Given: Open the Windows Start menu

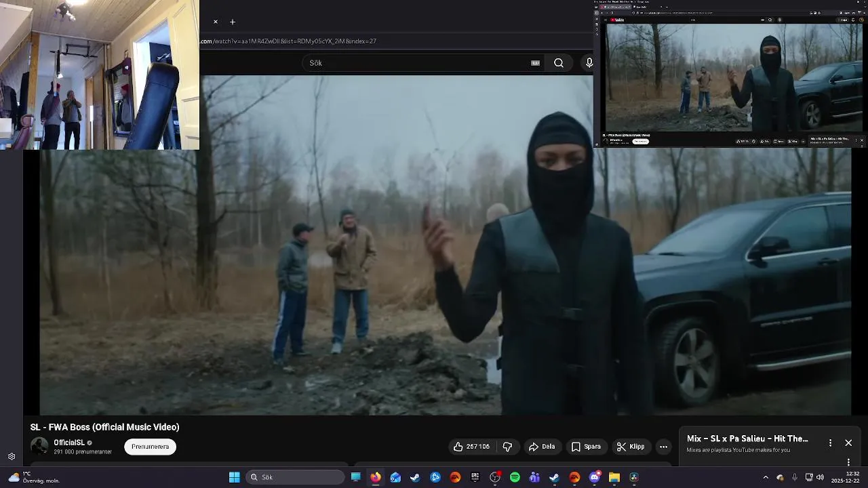Looking at the screenshot, I should click(x=234, y=477).
